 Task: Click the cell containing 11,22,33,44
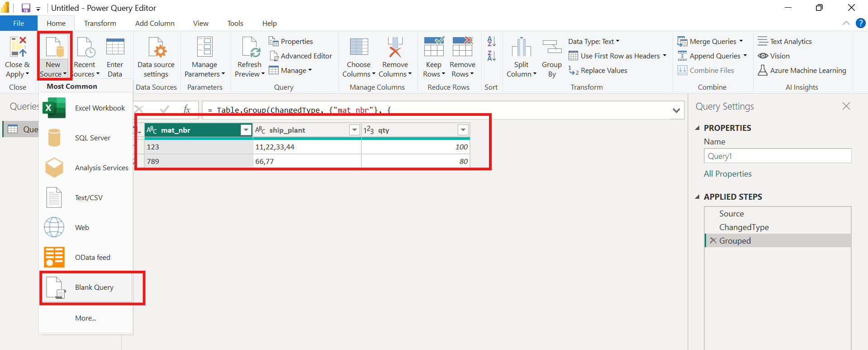[x=307, y=147]
